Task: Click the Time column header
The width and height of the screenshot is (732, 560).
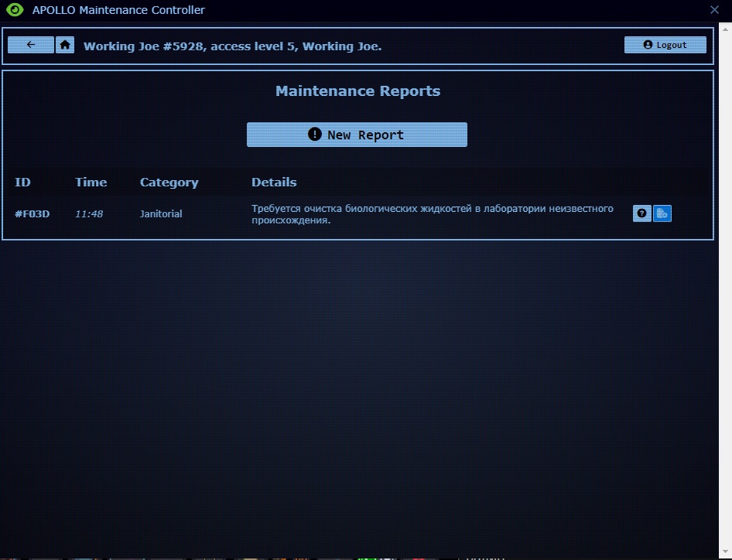Action: coord(91,183)
